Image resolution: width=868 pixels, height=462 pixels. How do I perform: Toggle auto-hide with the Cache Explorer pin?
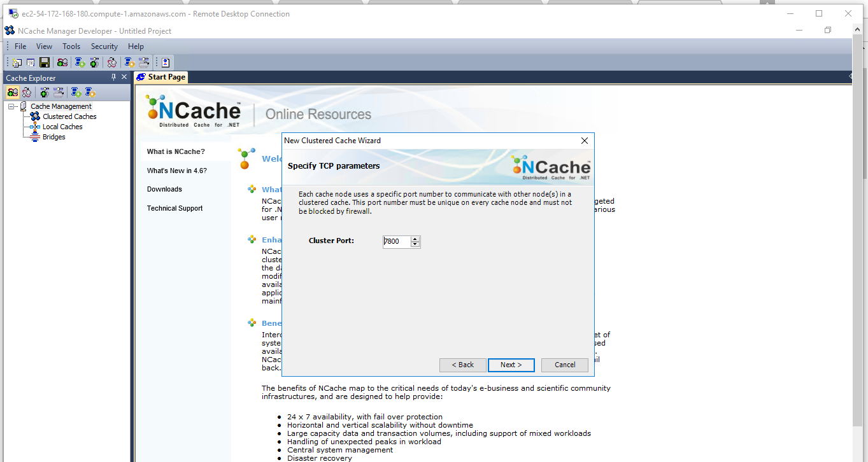tap(113, 77)
